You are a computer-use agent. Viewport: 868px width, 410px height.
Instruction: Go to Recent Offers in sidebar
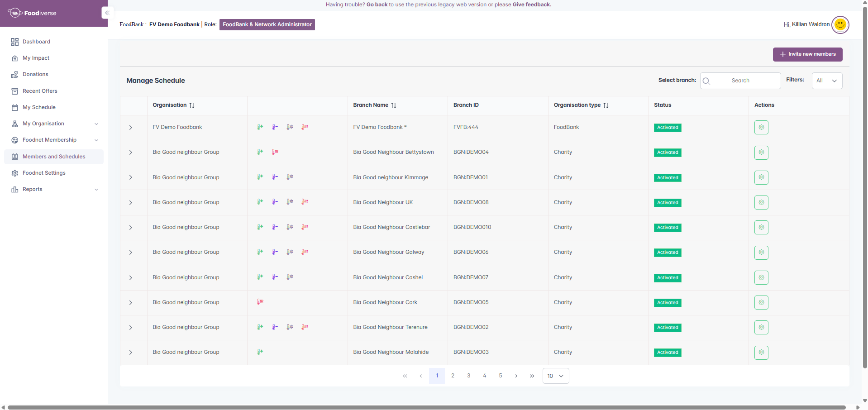pos(40,91)
